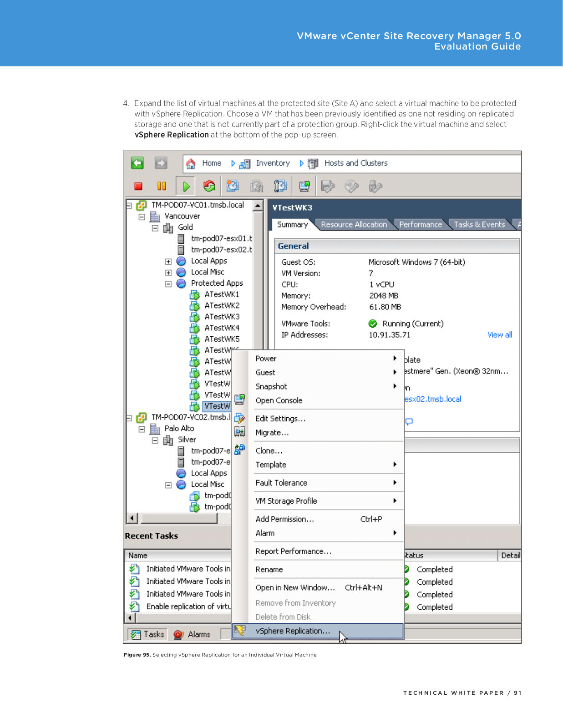Choose Rename from the context menu
Screen dimensions: 563x728
pos(318,570)
